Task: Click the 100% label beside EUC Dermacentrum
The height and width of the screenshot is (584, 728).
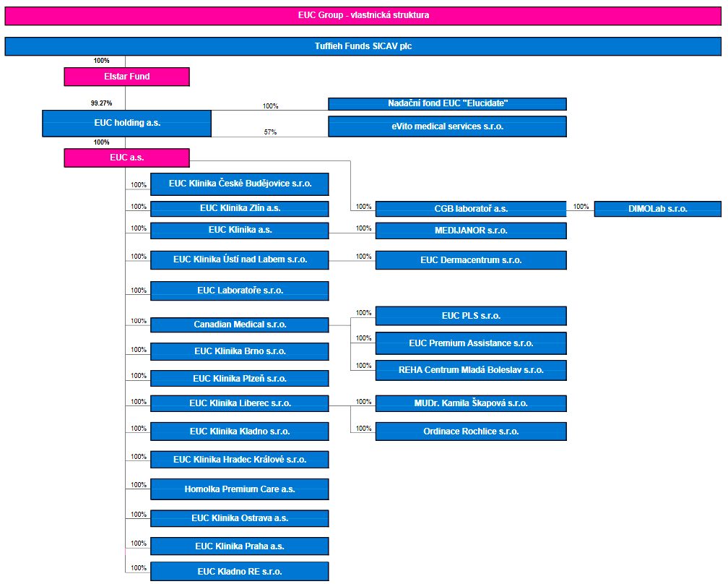Action: coord(363,256)
